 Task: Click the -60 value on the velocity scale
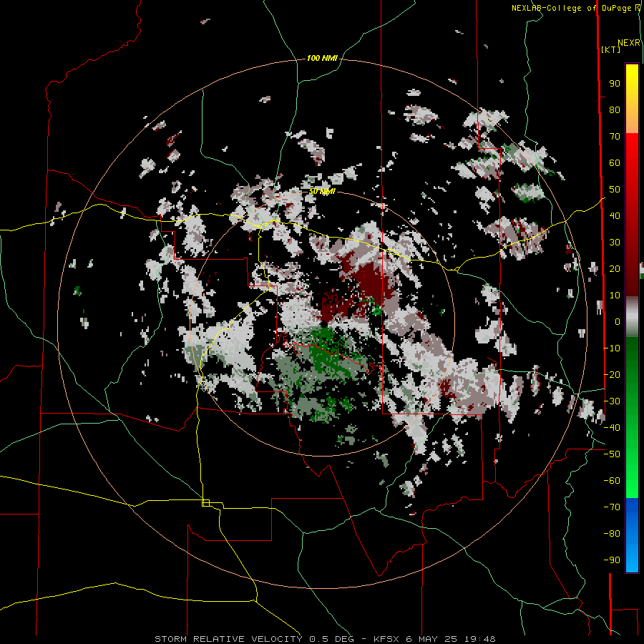[x=612, y=481]
